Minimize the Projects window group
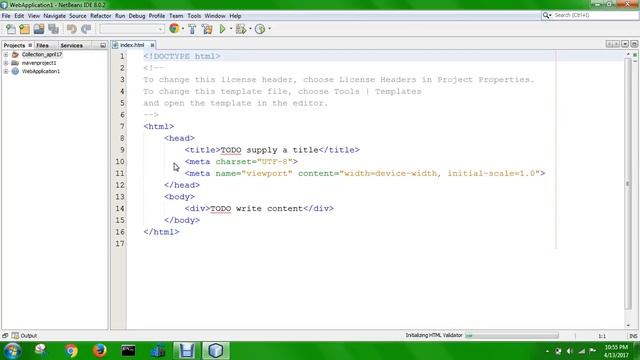This screenshot has width=640, height=360. (x=102, y=45)
